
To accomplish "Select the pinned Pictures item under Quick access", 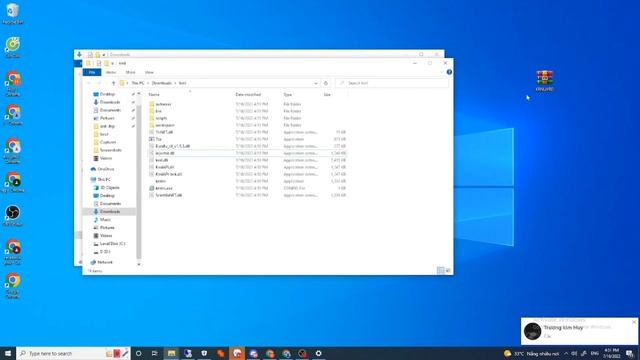I will pyautogui.click(x=107, y=118).
